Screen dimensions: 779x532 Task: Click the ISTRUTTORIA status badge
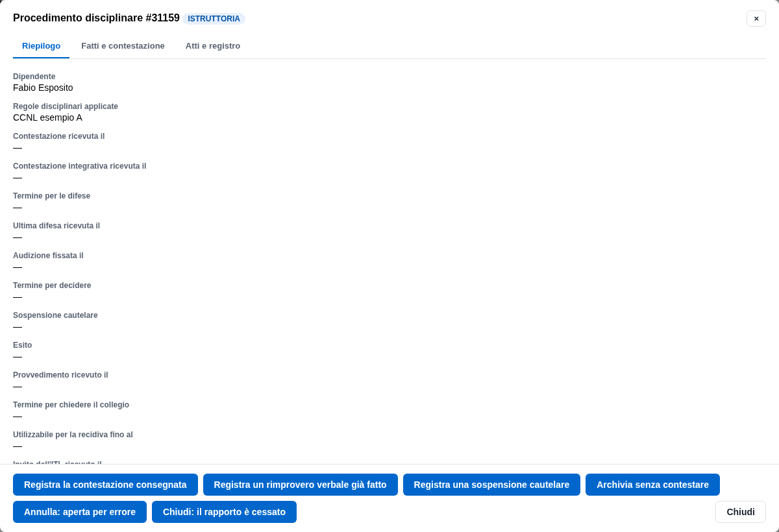pos(214,19)
